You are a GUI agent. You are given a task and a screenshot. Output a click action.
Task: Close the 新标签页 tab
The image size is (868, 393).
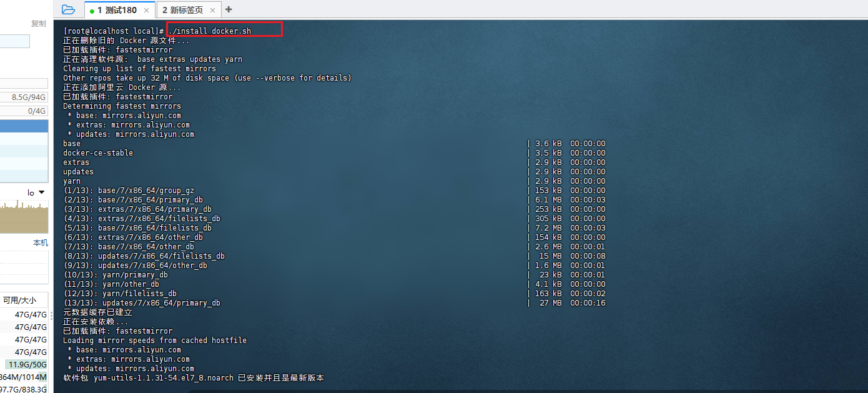[213, 11]
